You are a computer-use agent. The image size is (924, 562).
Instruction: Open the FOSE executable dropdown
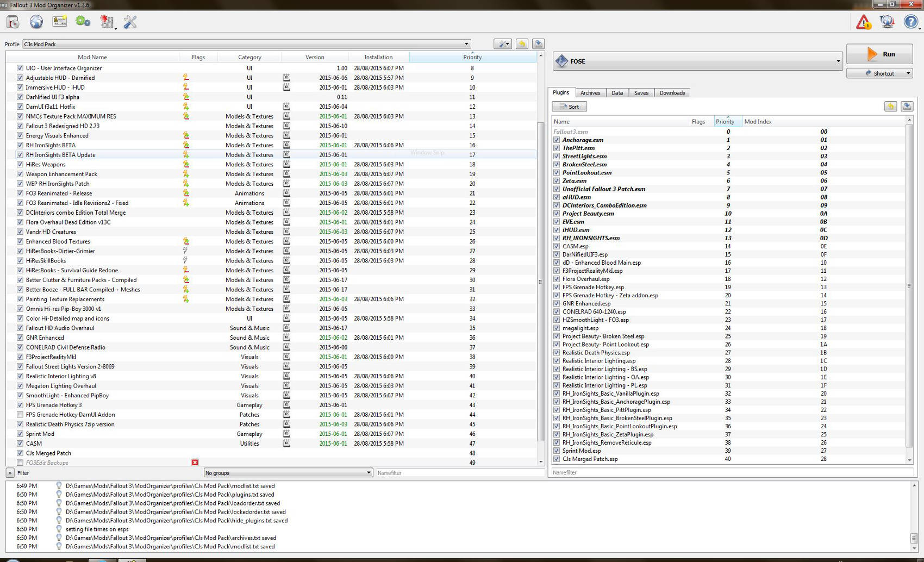(x=697, y=61)
